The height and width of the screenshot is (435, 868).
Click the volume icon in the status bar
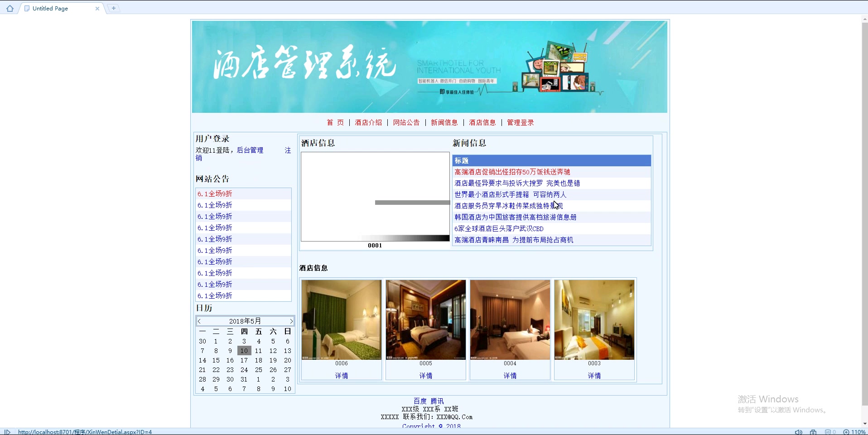point(799,432)
